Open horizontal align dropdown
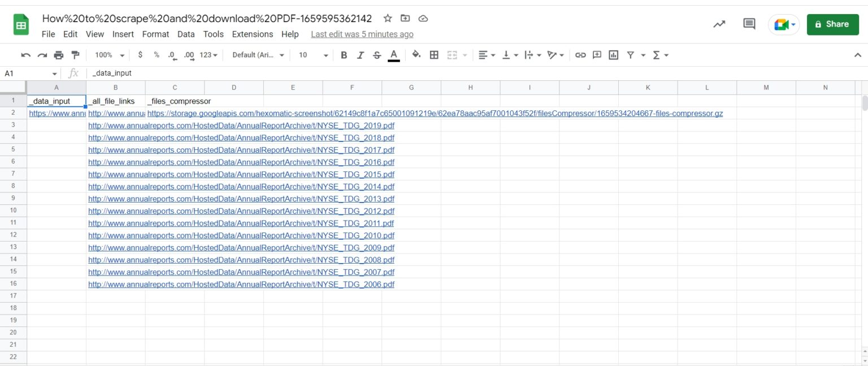The height and width of the screenshot is (366, 868). (x=487, y=55)
